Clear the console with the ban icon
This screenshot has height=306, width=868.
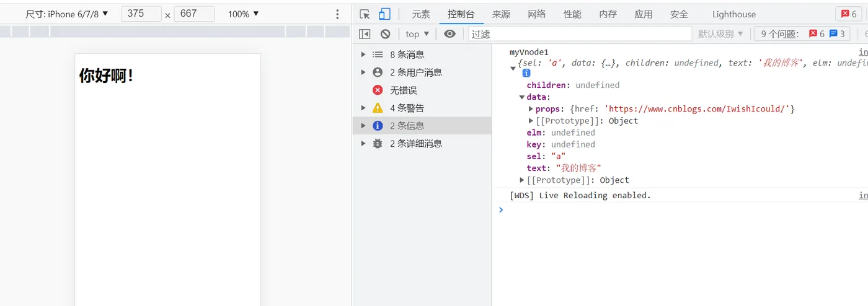[x=385, y=34]
